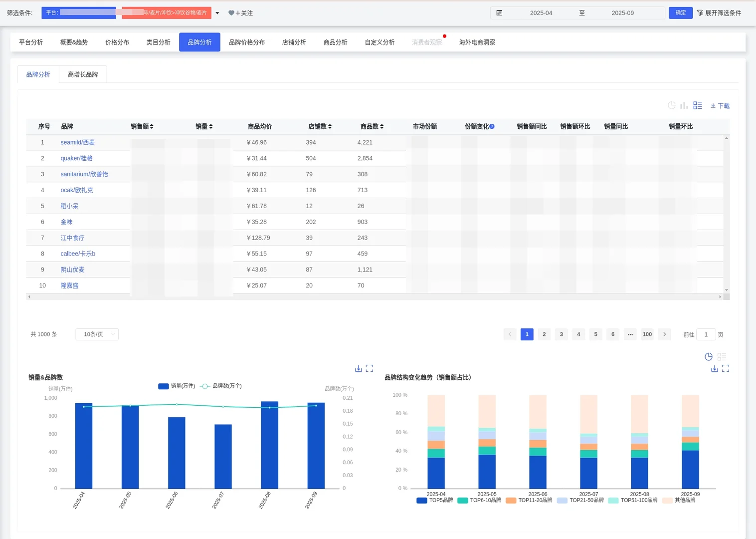Image resolution: width=756 pixels, height=539 pixels.
Task: Toggle 品牌数(万个) legend series
Action: coord(221,386)
